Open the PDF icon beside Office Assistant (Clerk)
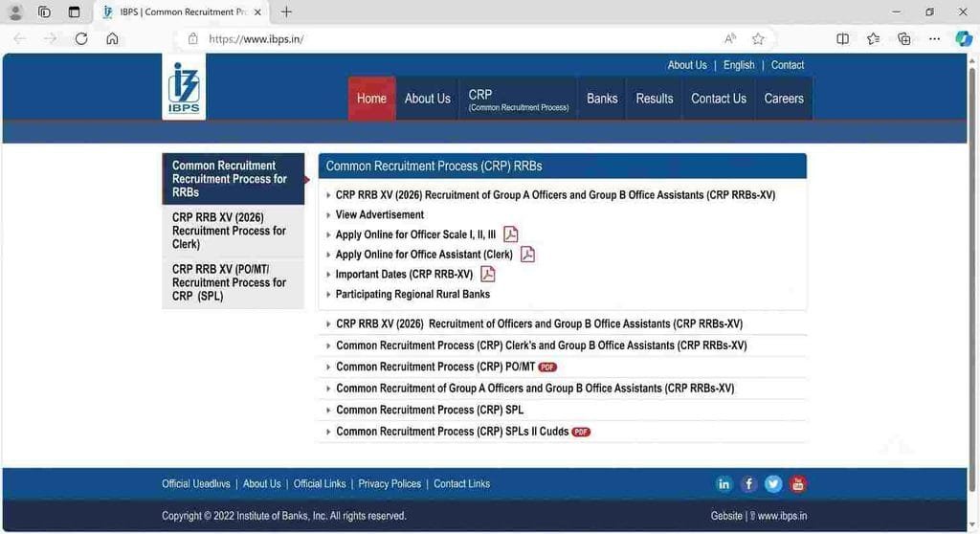The height and width of the screenshot is (534, 980). tap(527, 255)
